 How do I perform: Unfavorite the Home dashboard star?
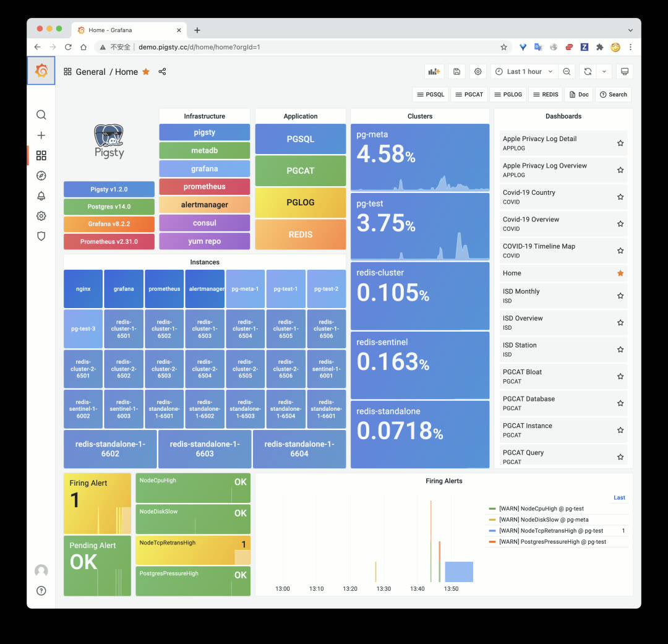620,273
